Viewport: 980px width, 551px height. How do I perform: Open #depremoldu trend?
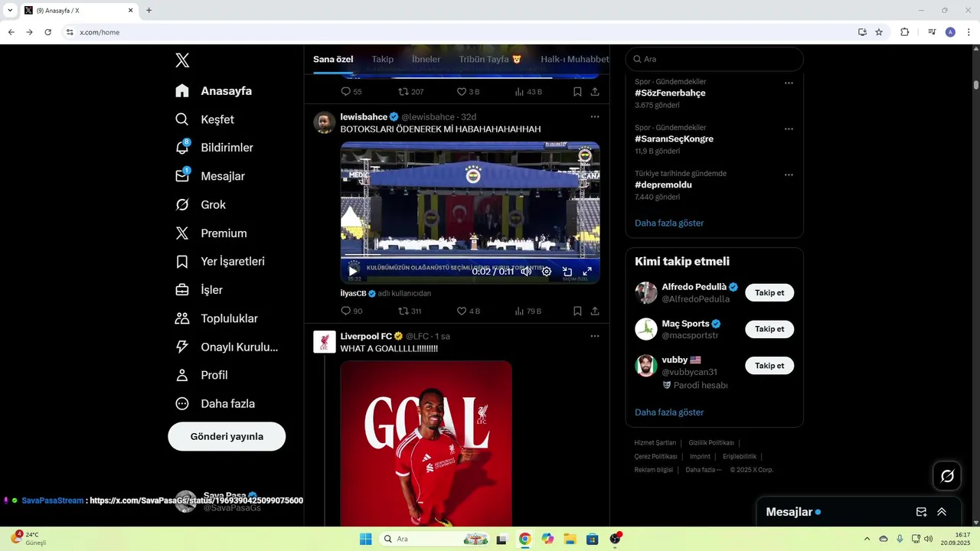click(663, 184)
